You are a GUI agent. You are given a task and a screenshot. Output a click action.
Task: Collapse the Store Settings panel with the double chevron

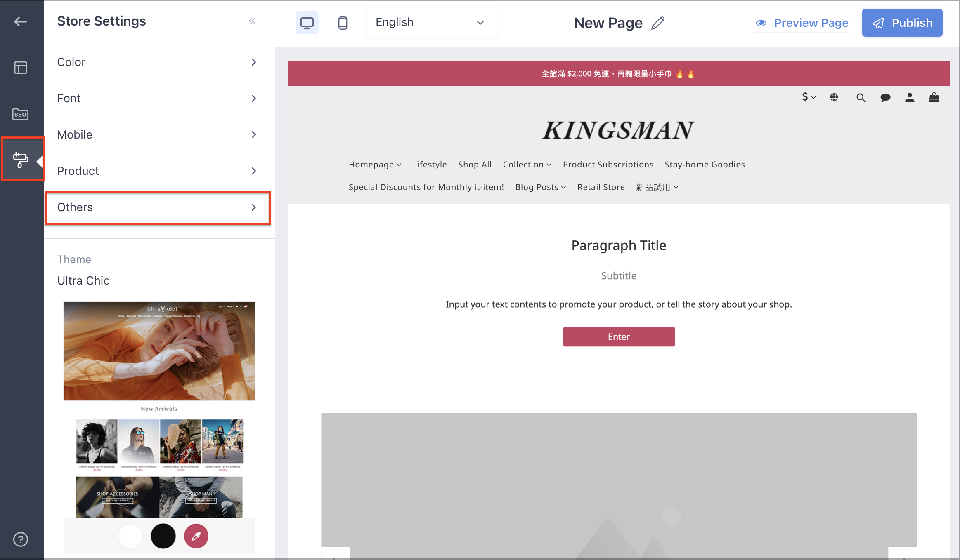[x=252, y=21]
